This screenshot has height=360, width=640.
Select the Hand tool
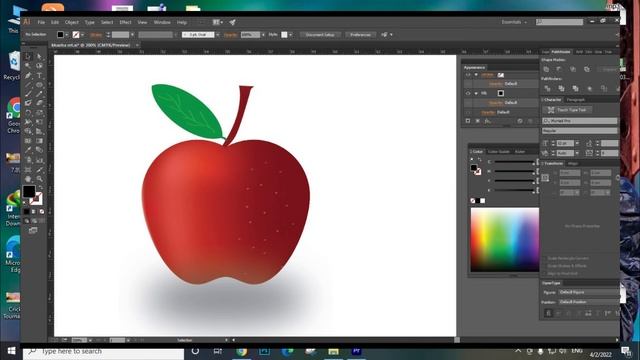pos(28,179)
